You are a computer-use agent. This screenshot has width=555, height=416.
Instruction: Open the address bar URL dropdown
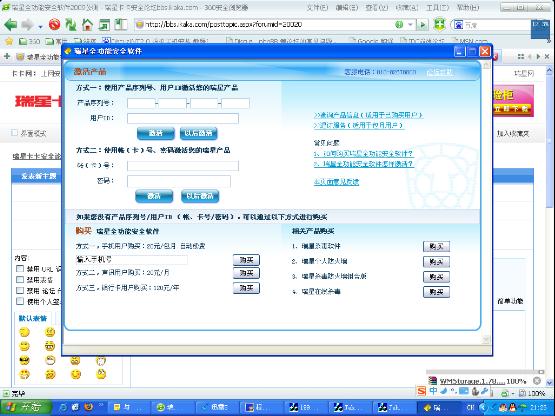pos(410,25)
